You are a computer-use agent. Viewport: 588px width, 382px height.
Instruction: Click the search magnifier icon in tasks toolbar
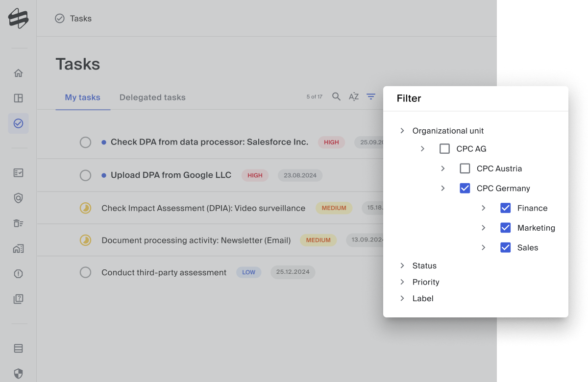(336, 96)
